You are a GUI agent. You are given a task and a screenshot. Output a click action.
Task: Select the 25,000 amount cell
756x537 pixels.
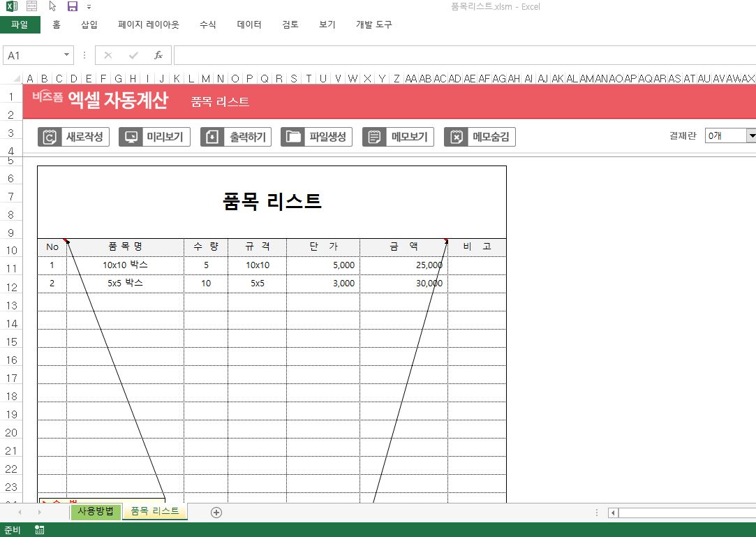coord(403,265)
